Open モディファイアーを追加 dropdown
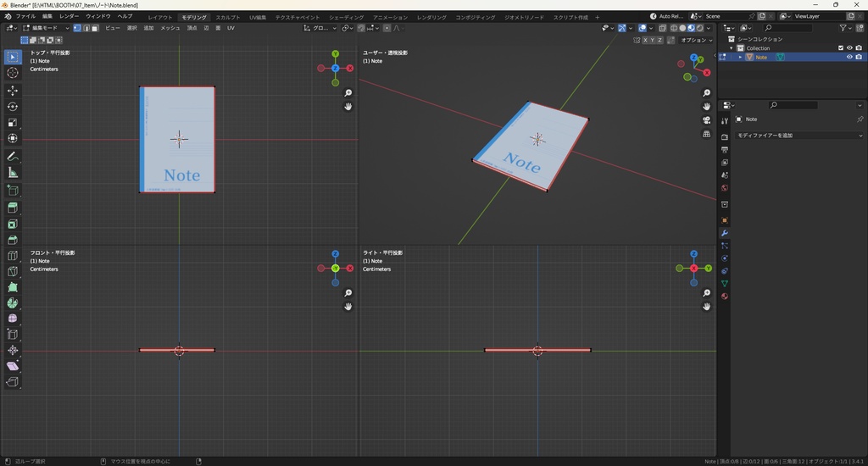 point(798,136)
